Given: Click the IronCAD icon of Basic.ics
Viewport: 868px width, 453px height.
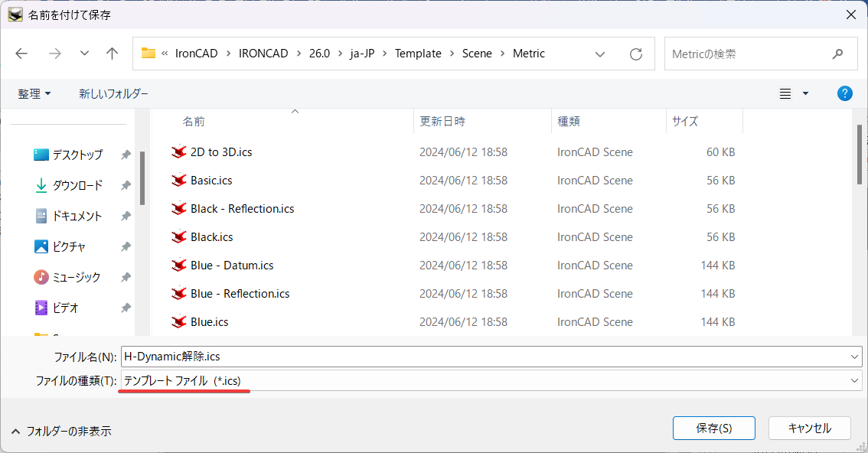Looking at the screenshot, I should pyautogui.click(x=179, y=181).
